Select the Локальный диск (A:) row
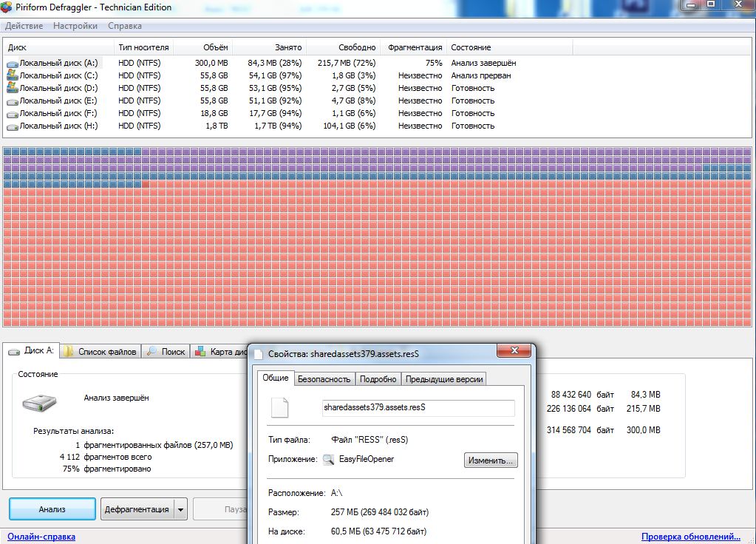The height and width of the screenshot is (544, 756). [289, 63]
